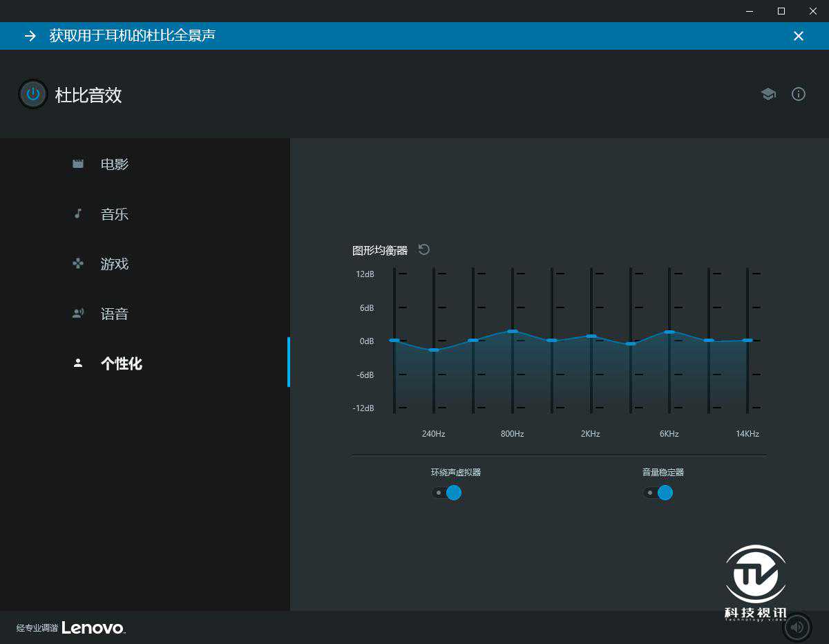Toggle the Dolby audio power button
This screenshot has width=829, height=644.
(x=32, y=95)
